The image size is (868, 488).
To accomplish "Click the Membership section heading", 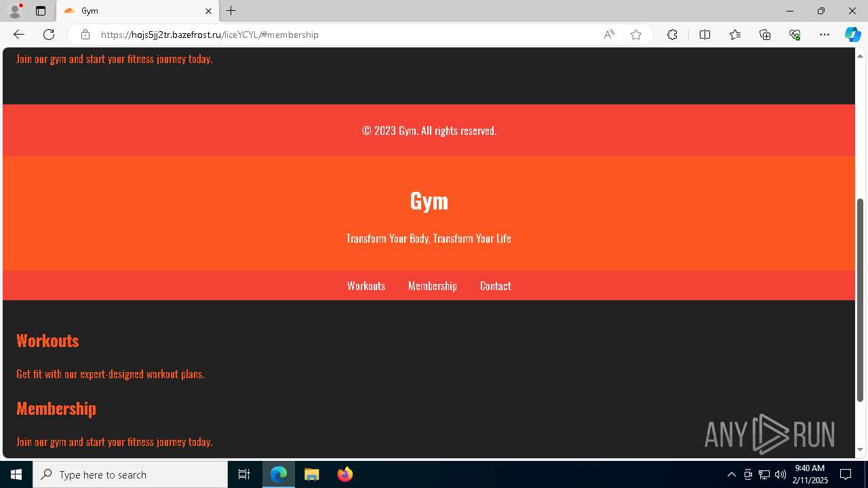I will coord(56,408).
